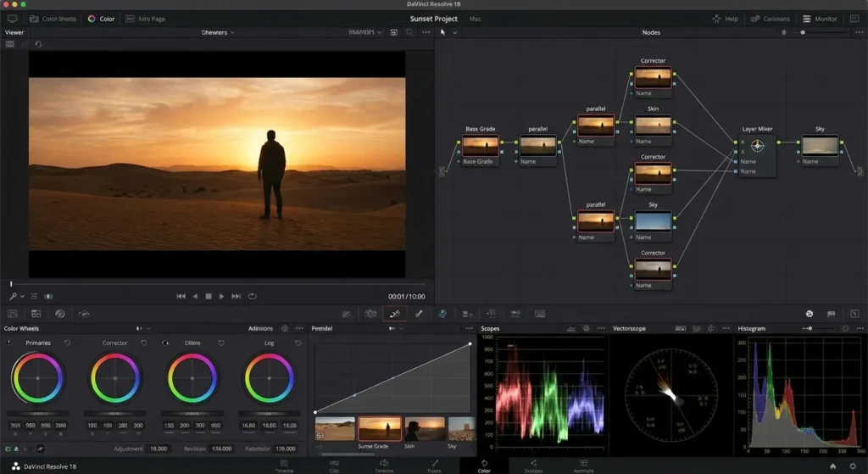Reset the Corrector color wheel

144,343
